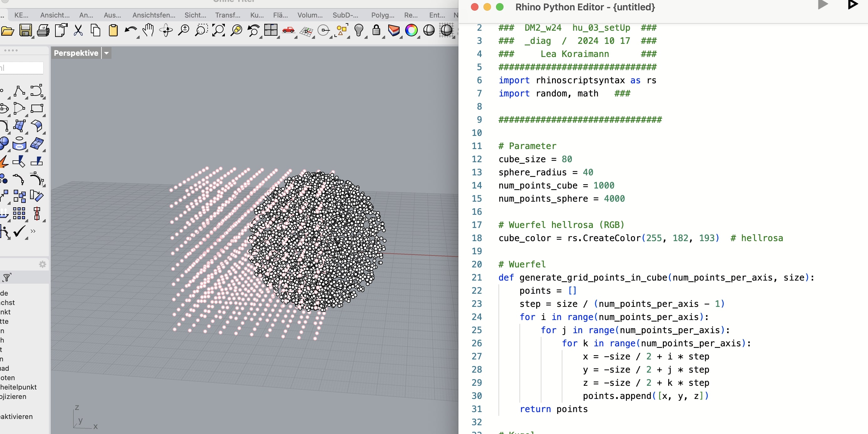Open the Perspektive viewport dropdown
Screen dimensions: 868x434
tap(106, 53)
